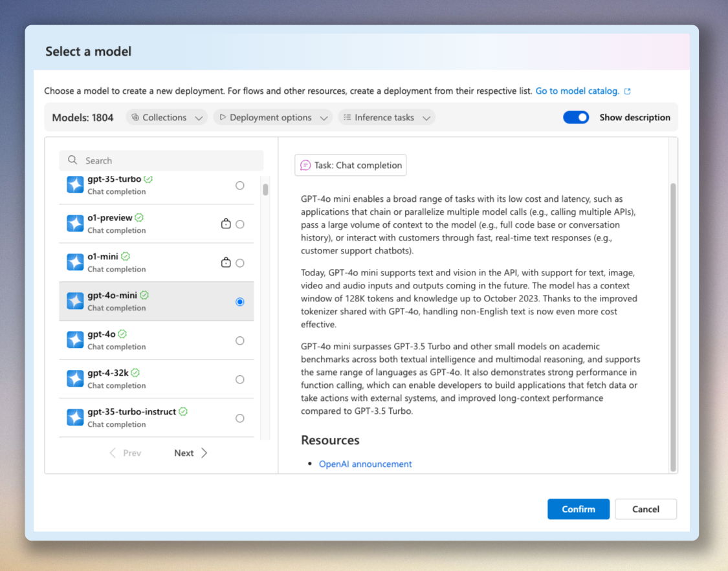The height and width of the screenshot is (571, 728).
Task: Click the gpt-35-turbo-instruct model icon
Action: tap(75, 418)
